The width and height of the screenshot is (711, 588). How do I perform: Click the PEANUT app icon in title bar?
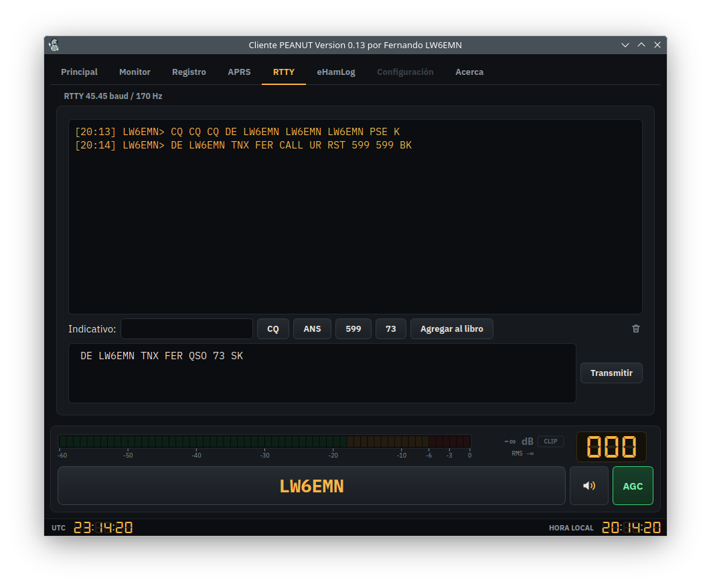pyautogui.click(x=54, y=45)
